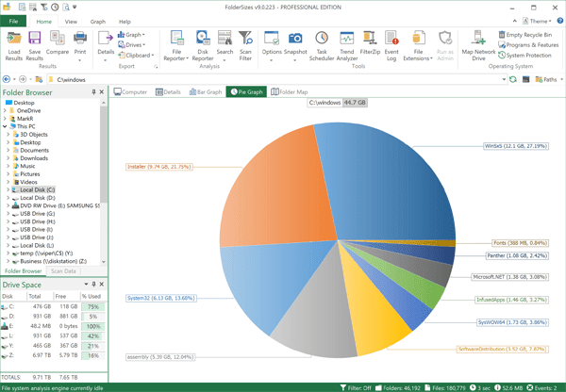Click the Installer pie label
Image resolution: width=566 pixels, height=392 pixels.
[x=158, y=167]
